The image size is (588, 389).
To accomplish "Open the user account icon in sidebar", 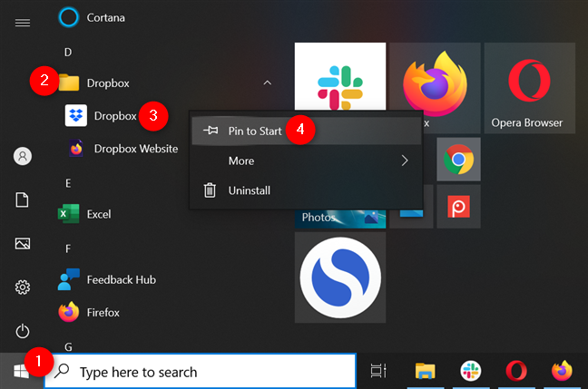I will (x=23, y=156).
